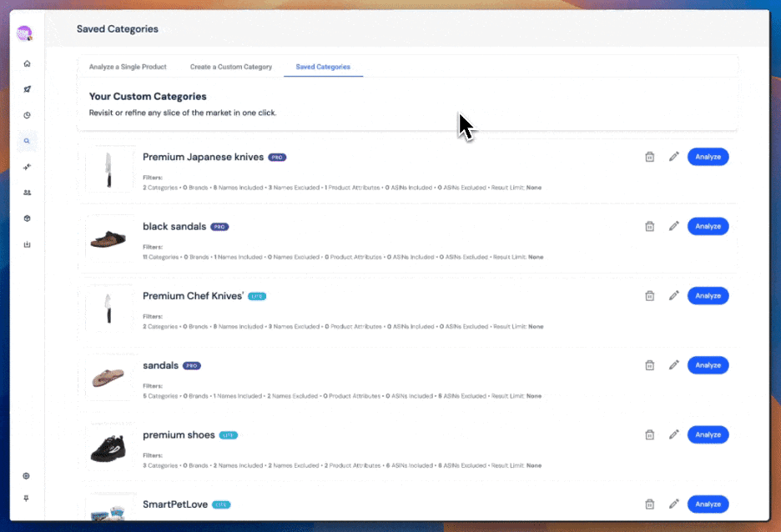Click the download icon in sidebar
Image resolution: width=781 pixels, height=532 pixels.
(27, 244)
